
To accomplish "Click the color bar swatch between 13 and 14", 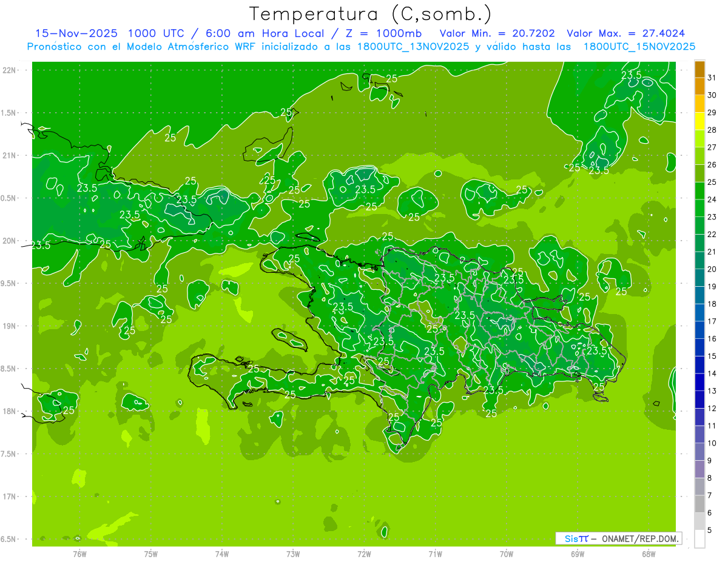I will click(700, 383).
